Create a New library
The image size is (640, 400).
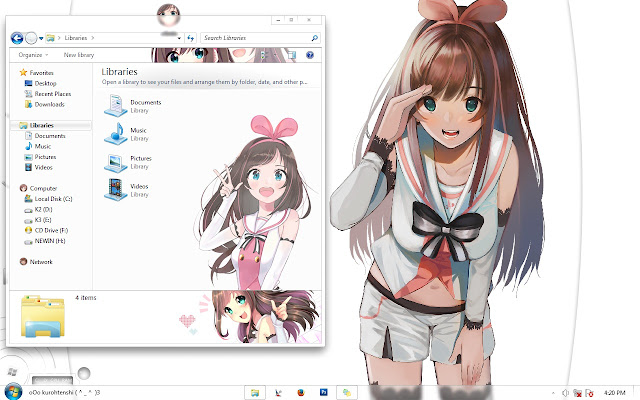[79, 55]
